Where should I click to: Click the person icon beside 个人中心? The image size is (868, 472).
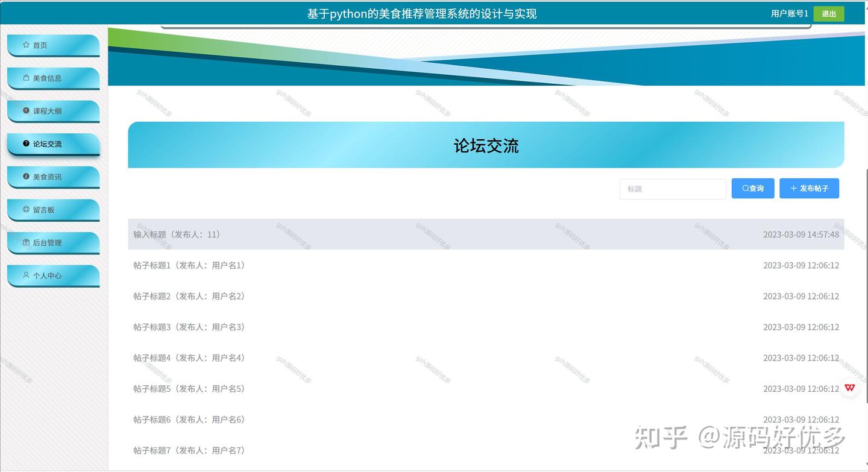point(25,275)
